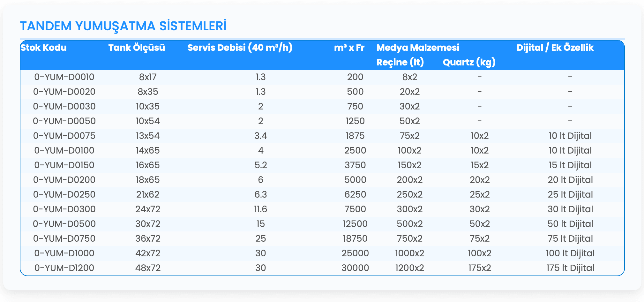Click capacity value 30000

pos(355,268)
